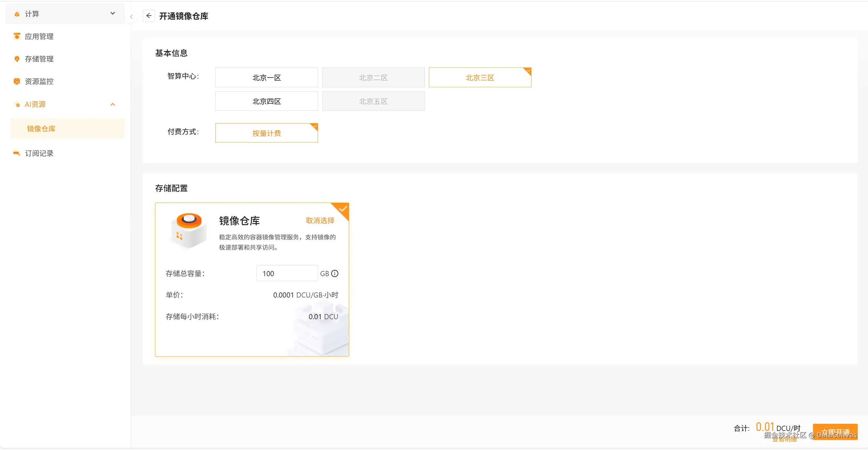Click the 立即开通 button
The image size is (868, 450).
click(835, 431)
